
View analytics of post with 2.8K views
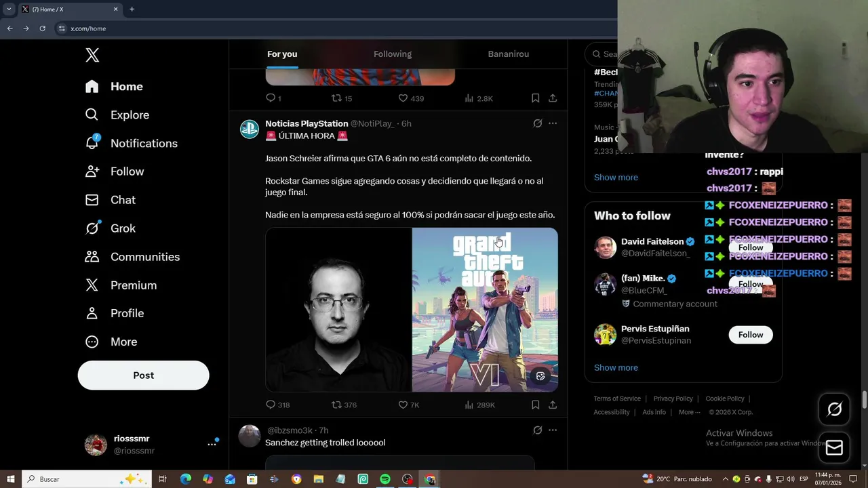[478, 98]
